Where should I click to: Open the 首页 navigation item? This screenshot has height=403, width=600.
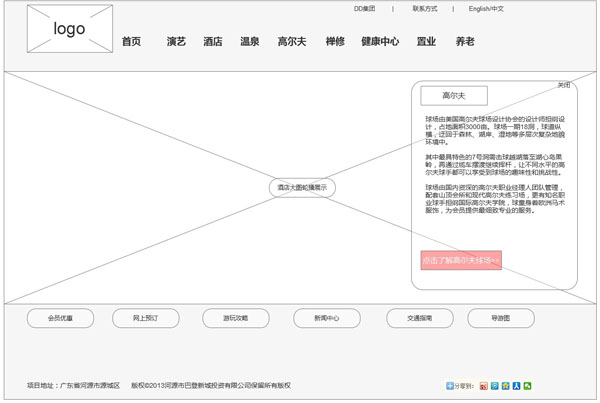pyautogui.click(x=131, y=42)
